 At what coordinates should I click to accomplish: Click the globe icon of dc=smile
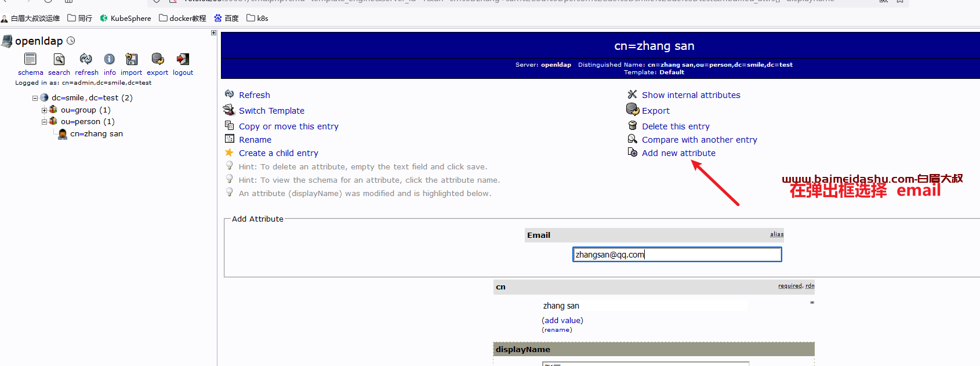(x=44, y=97)
